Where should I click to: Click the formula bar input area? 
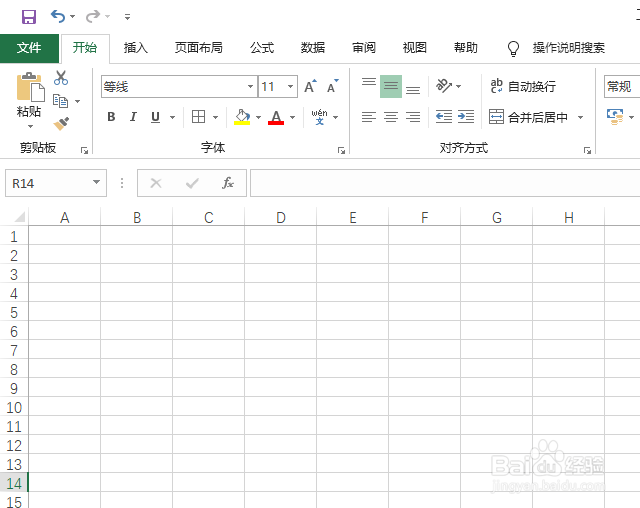(x=445, y=183)
